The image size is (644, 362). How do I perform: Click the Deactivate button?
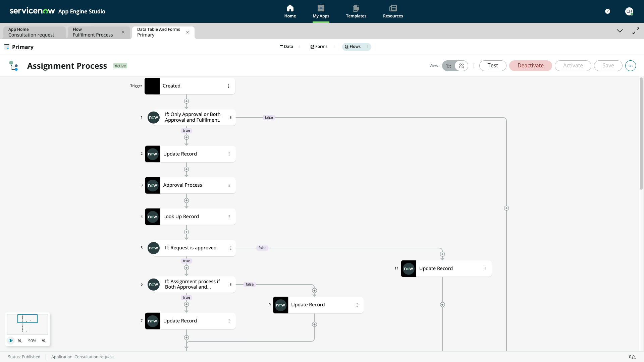(x=530, y=66)
